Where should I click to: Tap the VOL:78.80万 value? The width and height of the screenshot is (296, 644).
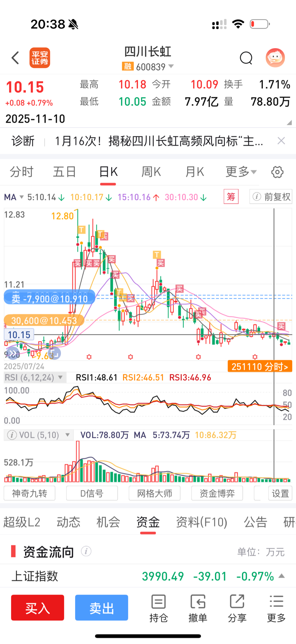click(x=104, y=435)
